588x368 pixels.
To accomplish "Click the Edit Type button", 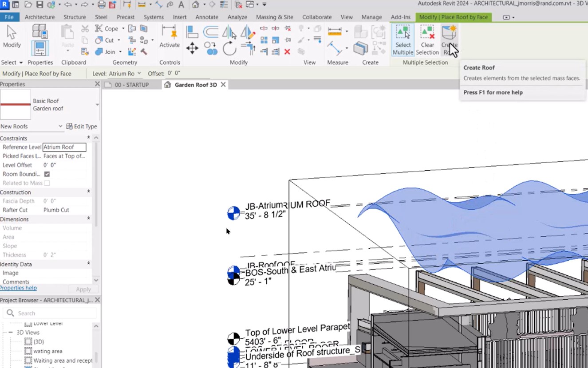I will point(82,126).
